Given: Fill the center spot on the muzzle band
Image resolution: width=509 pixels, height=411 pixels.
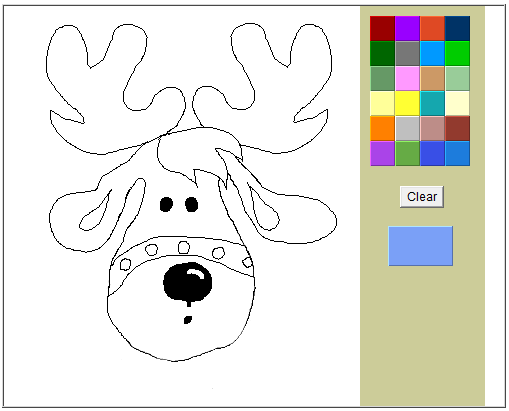Looking at the screenshot, I should (x=184, y=247).
